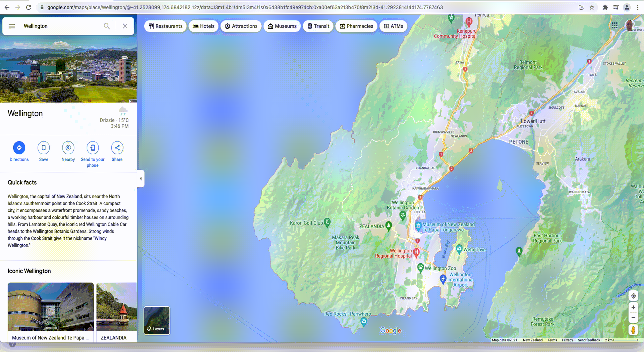Open the Terms link
This screenshot has height=352, width=644.
(x=552, y=340)
